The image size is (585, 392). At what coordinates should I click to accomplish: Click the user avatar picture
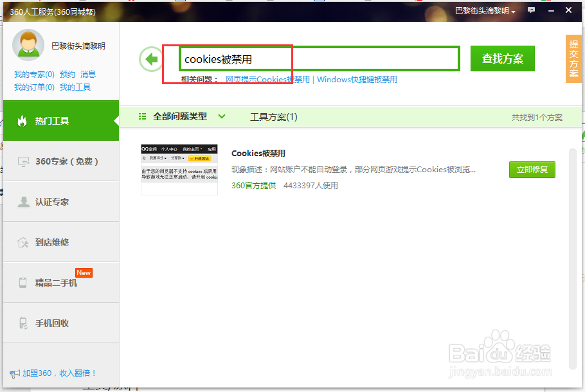pyautogui.click(x=28, y=45)
